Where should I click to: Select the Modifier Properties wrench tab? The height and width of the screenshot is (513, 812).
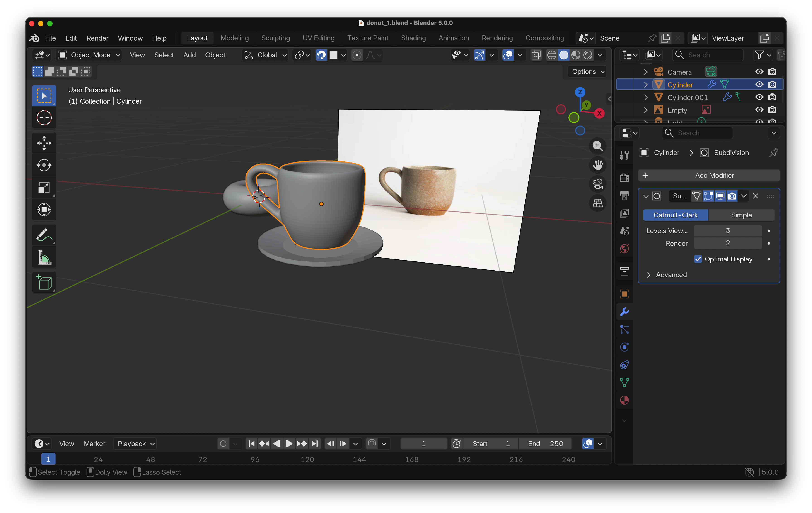click(x=624, y=312)
